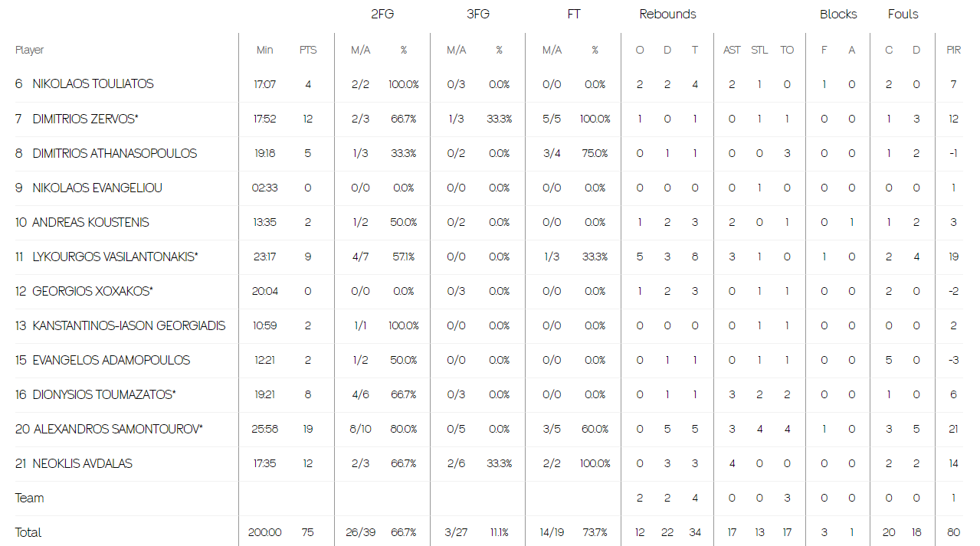Select Georgios Xoxakos player name
The width and height of the screenshot is (980, 546).
tap(93, 291)
